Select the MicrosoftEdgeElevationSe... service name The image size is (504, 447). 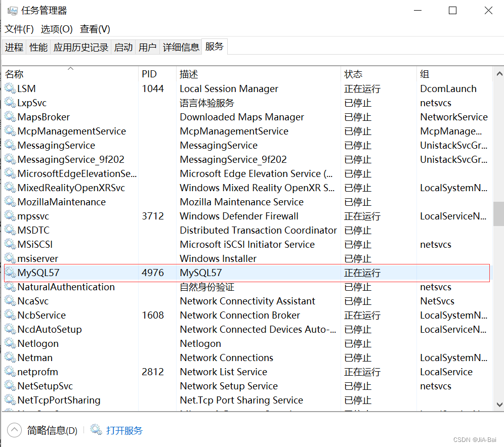pyautogui.click(x=77, y=173)
